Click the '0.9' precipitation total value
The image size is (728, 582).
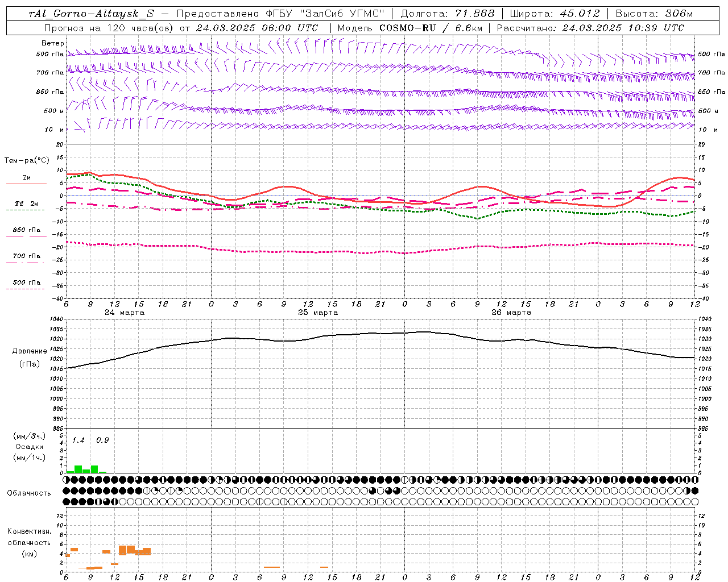tap(102, 440)
